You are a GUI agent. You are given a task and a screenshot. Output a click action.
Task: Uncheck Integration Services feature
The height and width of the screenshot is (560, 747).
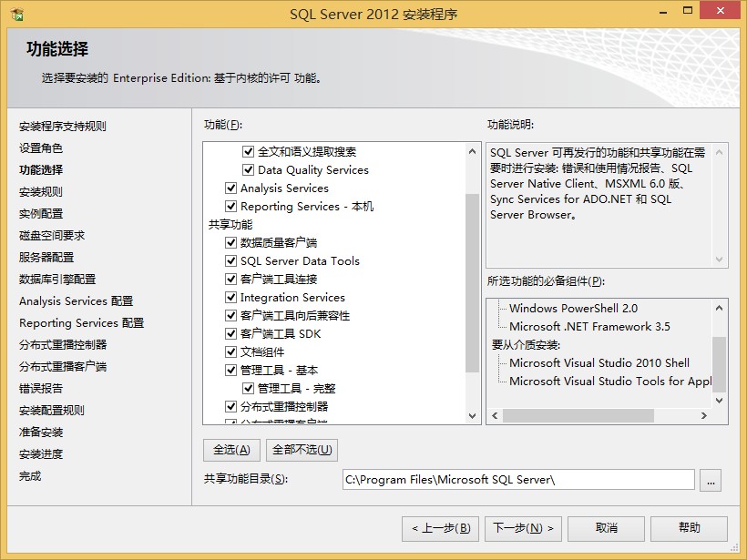[230, 297]
